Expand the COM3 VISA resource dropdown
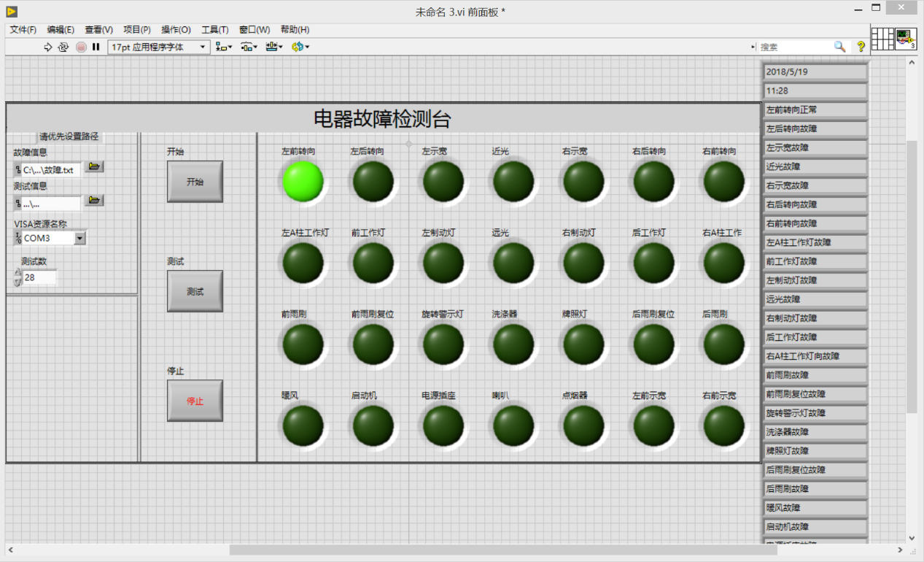Screen dimensions: 924x562 tap(80, 238)
